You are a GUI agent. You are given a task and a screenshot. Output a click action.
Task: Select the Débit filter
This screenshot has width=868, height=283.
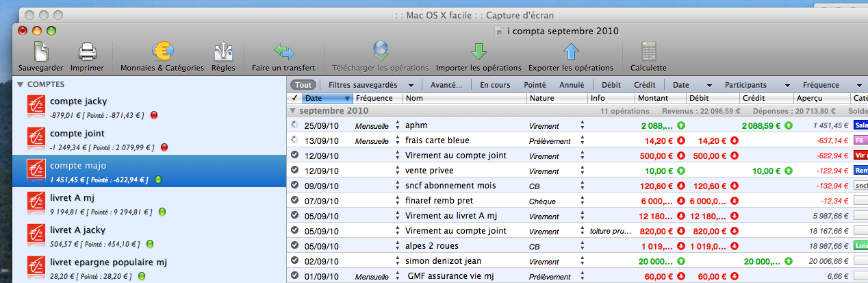tap(611, 85)
